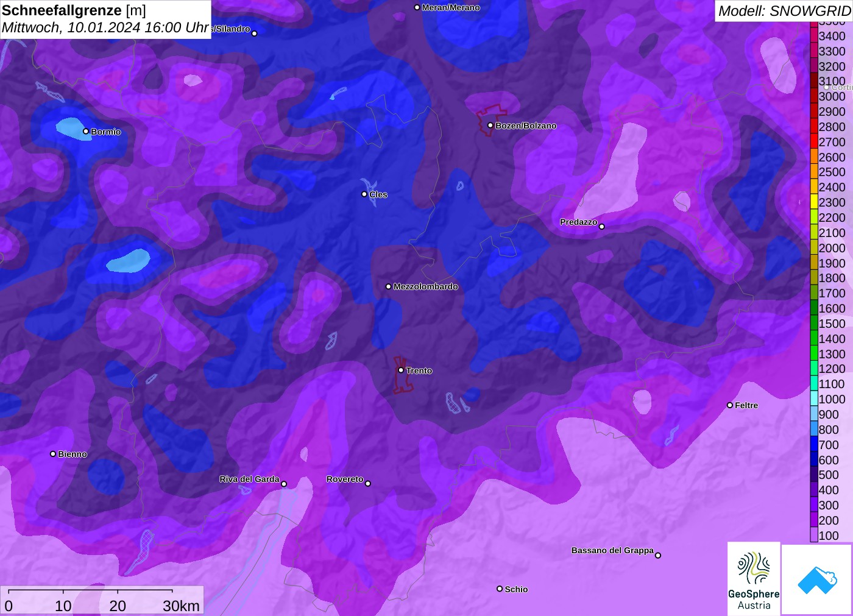Viewport: 853px width, 616px height.
Task: Click the scale bar ruler line
Action: (90, 590)
